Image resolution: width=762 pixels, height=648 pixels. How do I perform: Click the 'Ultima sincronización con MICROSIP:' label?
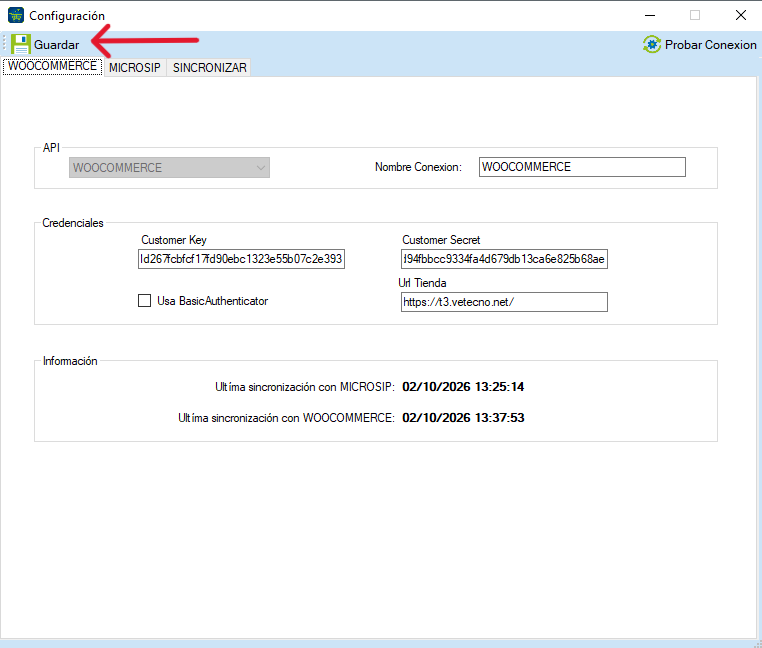point(305,387)
